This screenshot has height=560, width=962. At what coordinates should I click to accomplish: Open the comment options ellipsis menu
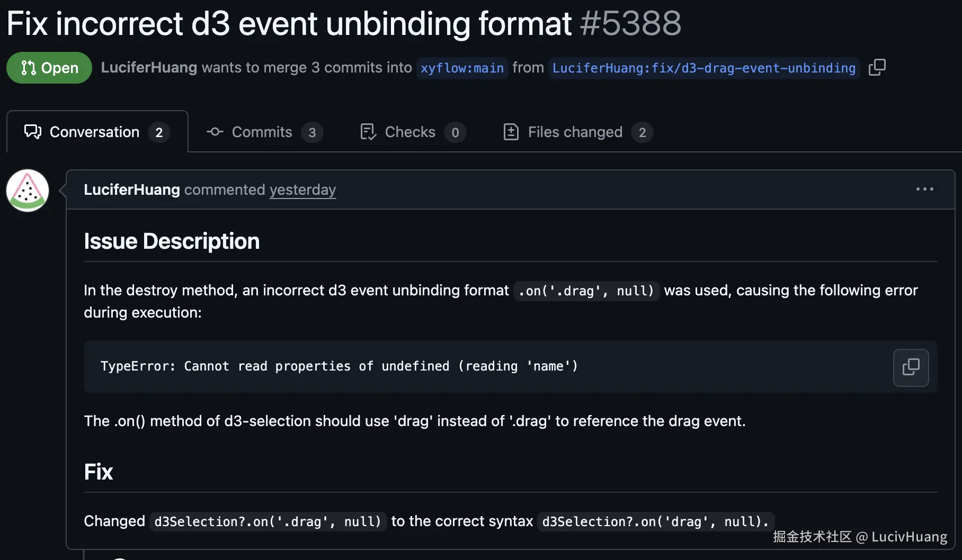(x=924, y=189)
